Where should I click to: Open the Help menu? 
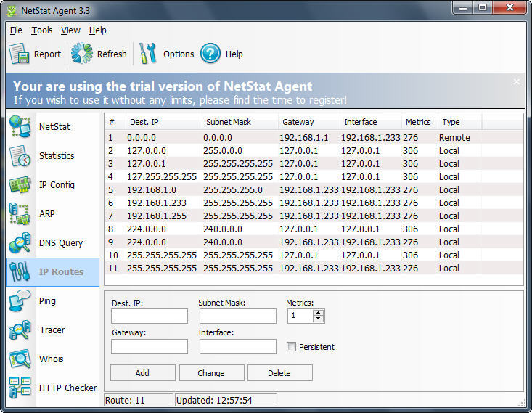[98, 30]
